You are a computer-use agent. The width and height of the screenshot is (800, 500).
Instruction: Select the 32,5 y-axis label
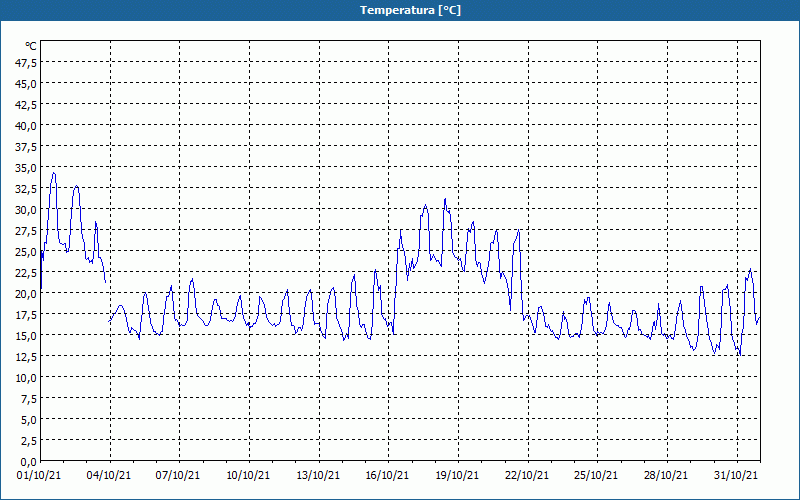coord(27,189)
